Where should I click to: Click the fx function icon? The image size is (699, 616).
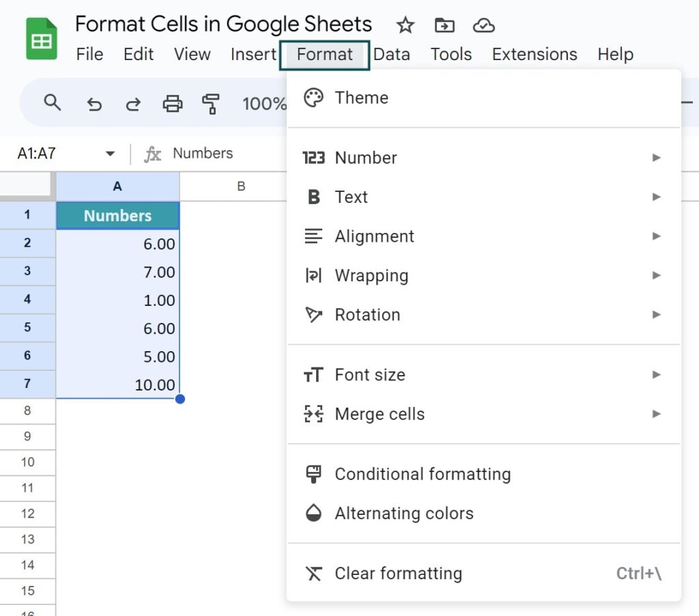coord(152,154)
